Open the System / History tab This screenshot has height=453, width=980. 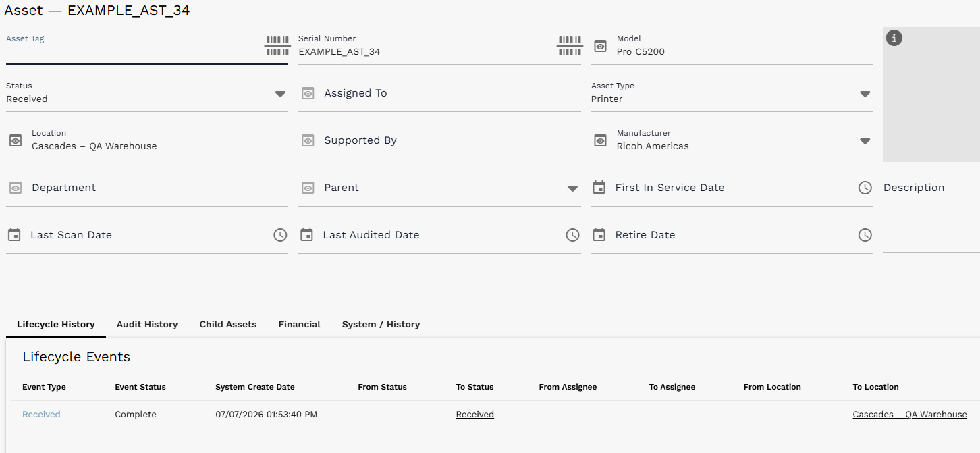tap(381, 325)
